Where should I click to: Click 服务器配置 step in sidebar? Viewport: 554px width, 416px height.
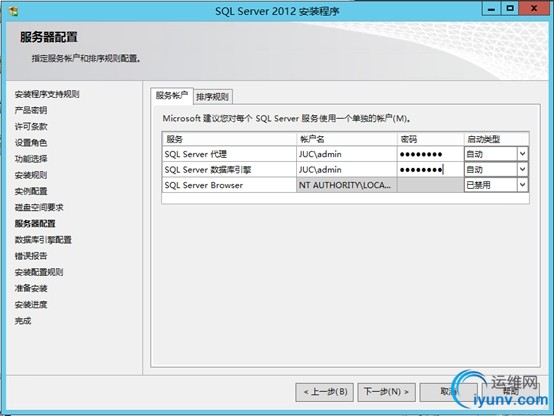(x=35, y=224)
